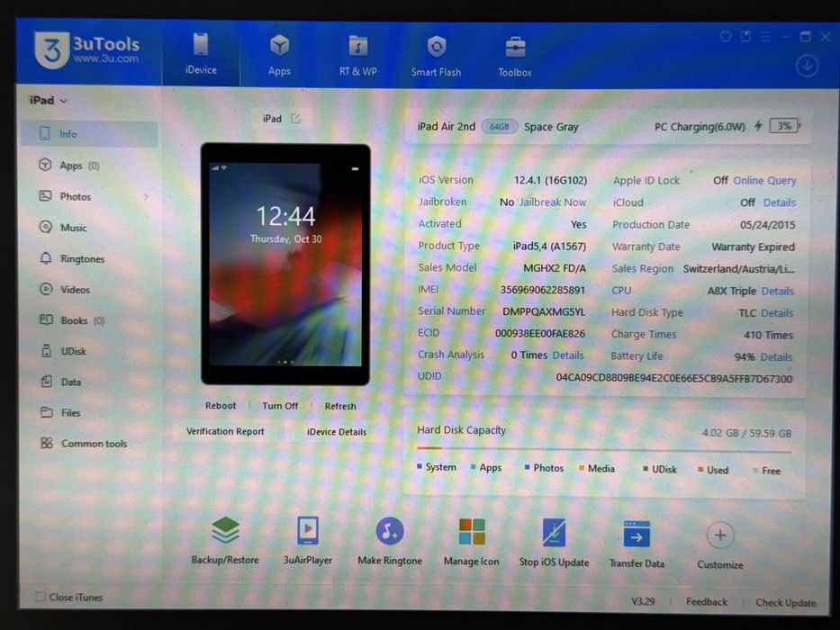Open the RT & WP tab
This screenshot has width=840, height=630.
coord(357,56)
